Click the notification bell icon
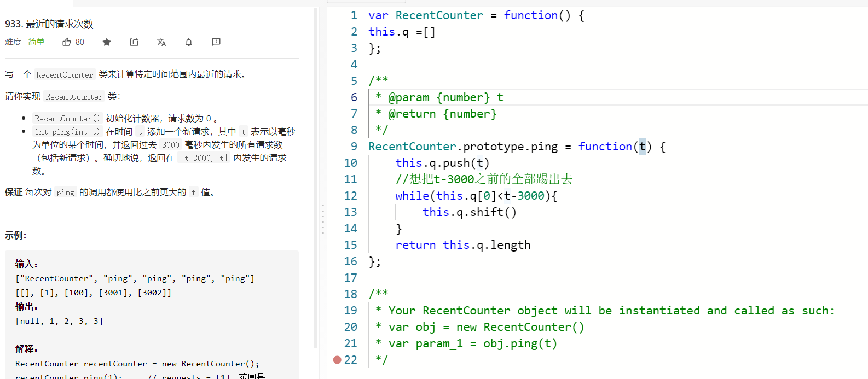 [189, 42]
